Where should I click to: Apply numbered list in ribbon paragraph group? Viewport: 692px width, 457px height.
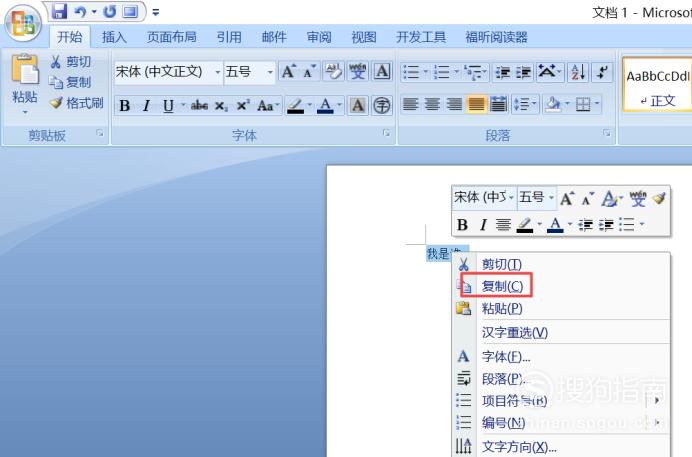442,72
